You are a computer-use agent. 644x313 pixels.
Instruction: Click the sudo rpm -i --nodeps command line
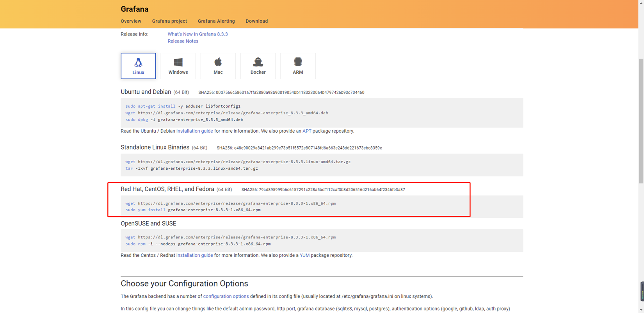(x=198, y=244)
